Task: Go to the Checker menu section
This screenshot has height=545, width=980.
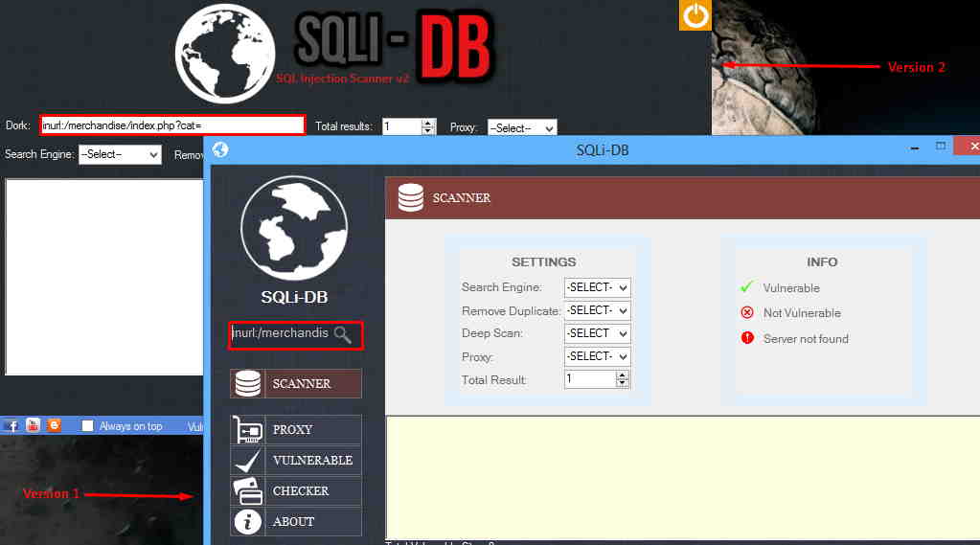Action: click(296, 490)
